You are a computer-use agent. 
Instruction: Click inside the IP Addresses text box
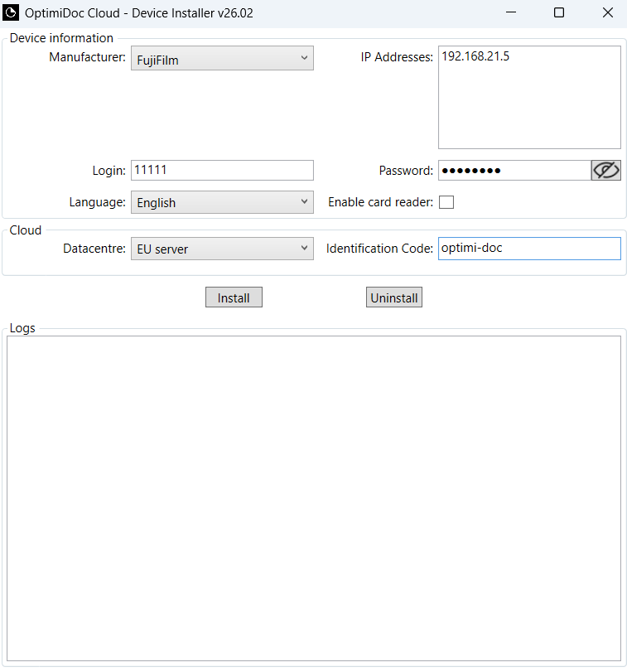point(529,98)
